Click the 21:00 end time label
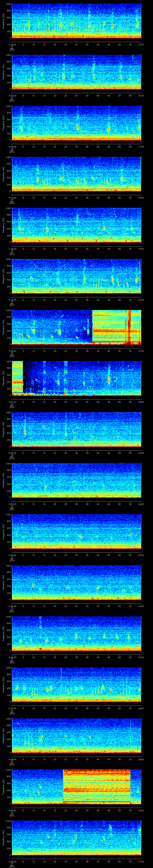Image resolution: width=153 pixels, height=868 pixels. coord(141,351)
